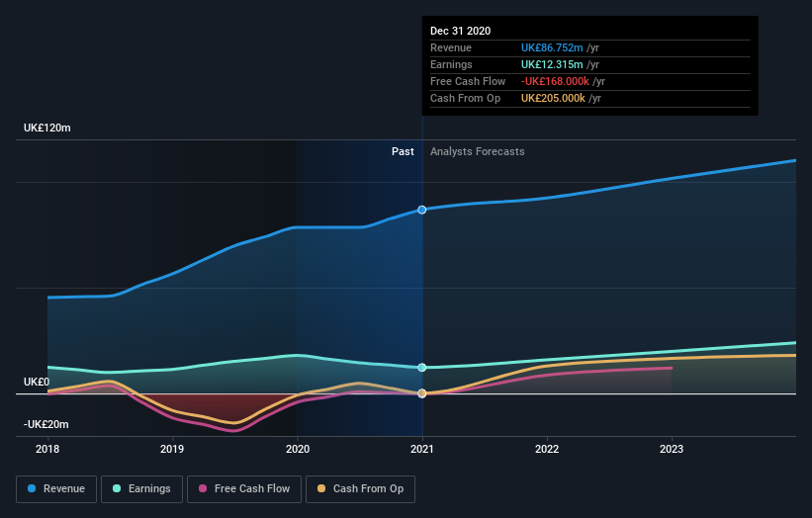
Task: Click the blue Revenue data point at 2021
Action: click(x=422, y=210)
